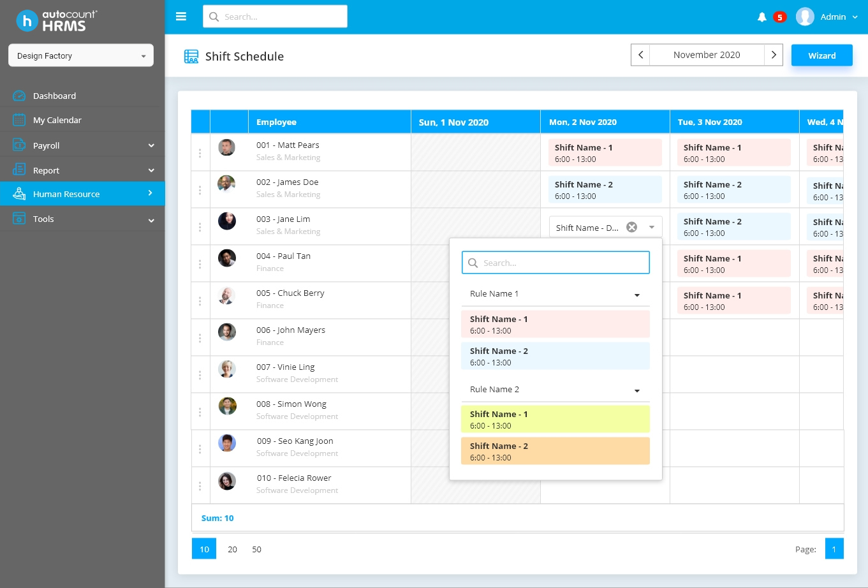Open the Design Factory company dropdown
Image resolution: width=868 pixels, height=588 pixels.
[81, 55]
